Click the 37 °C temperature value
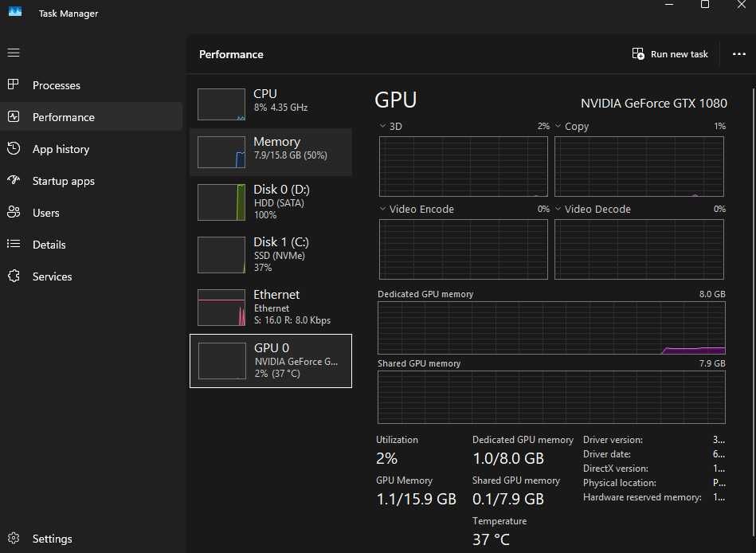This screenshot has height=553, width=756. coord(491,539)
